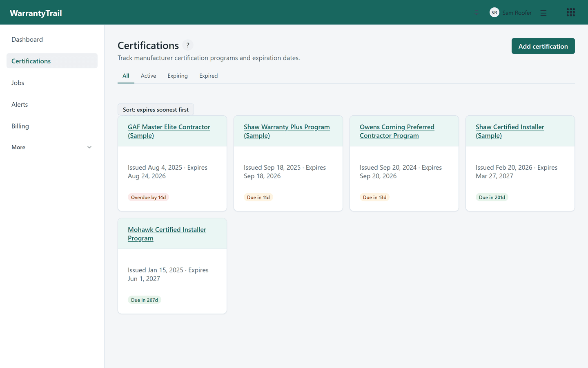
Task: Open the sort order dropdown
Action: coord(156,110)
